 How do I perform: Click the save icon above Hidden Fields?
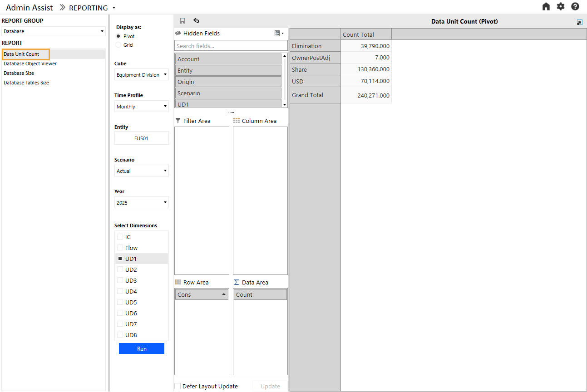(x=183, y=21)
